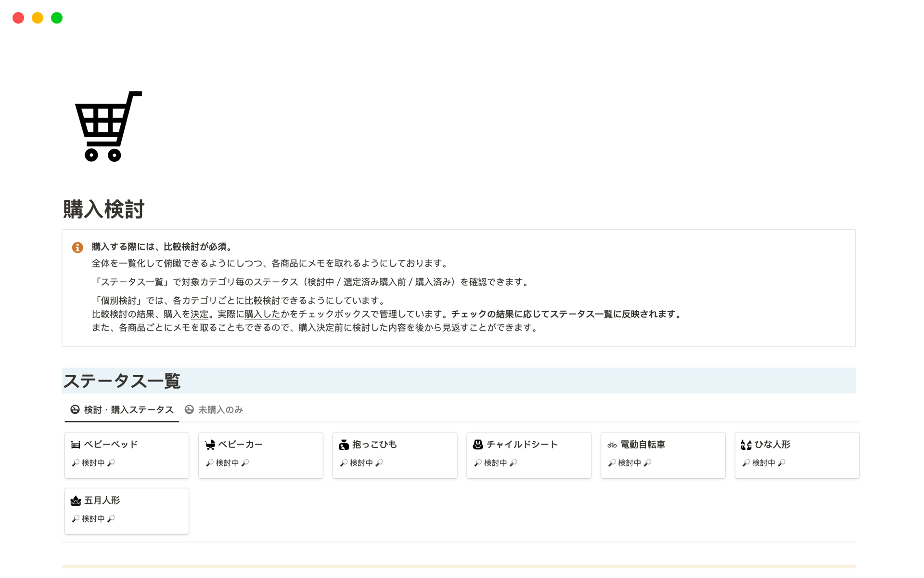Click the shopping cart page icon
Screen dimensions: 924x578
[108, 126]
